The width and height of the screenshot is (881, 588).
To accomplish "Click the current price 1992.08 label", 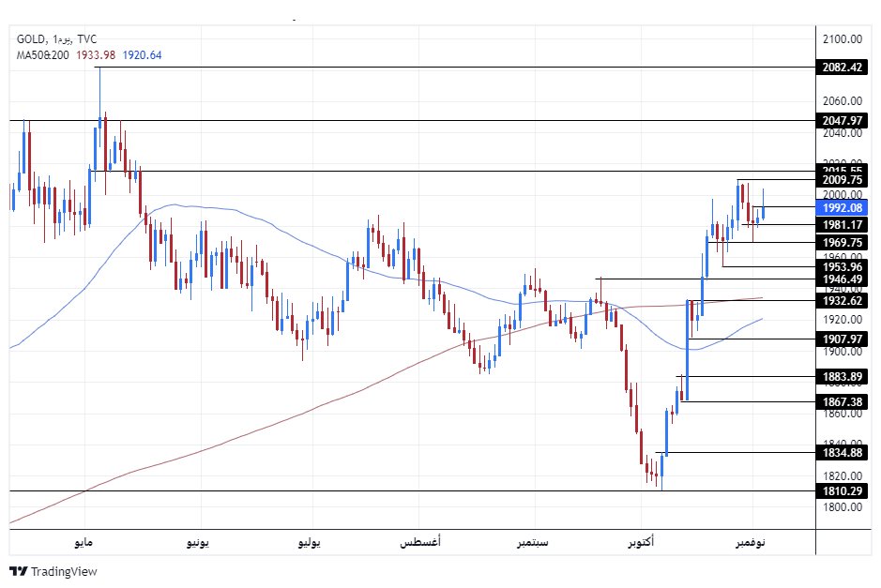I will tap(842, 208).
